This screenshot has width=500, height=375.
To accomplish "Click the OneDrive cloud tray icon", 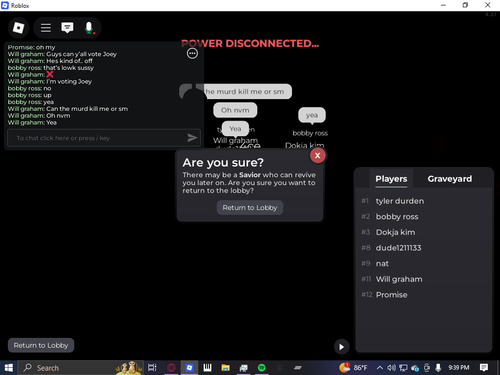I will pos(415,368).
